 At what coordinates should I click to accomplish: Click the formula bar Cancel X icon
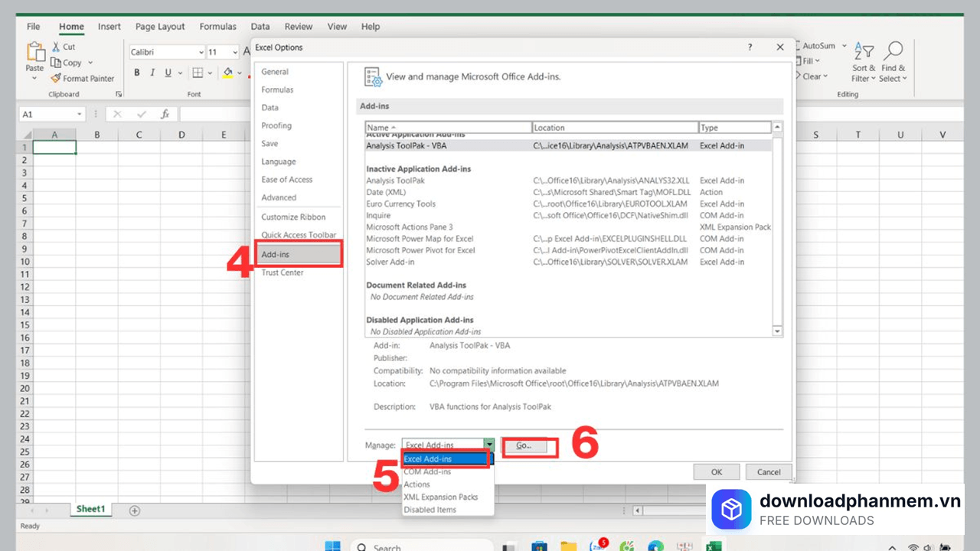pyautogui.click(x=117, y=114)
